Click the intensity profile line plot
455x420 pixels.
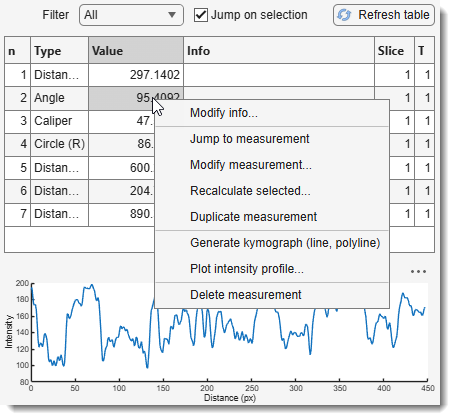pyautogui.click(x=229, y=332)
